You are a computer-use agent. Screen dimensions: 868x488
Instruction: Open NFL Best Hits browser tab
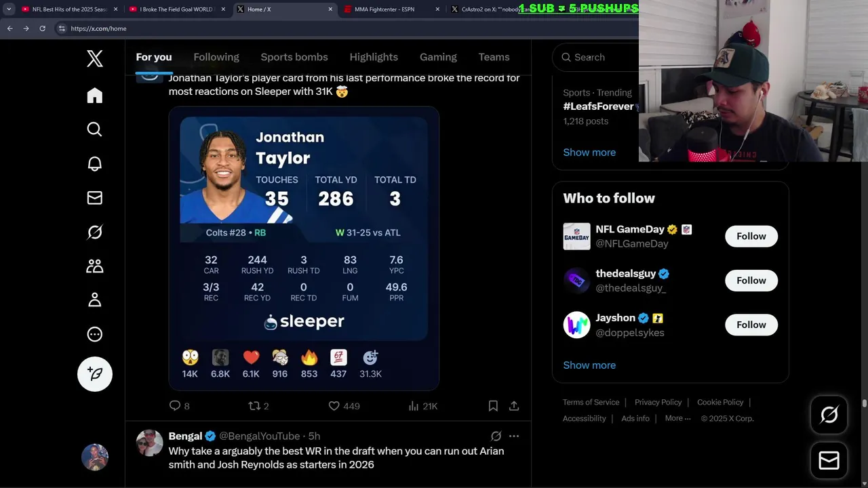point(70,9)
